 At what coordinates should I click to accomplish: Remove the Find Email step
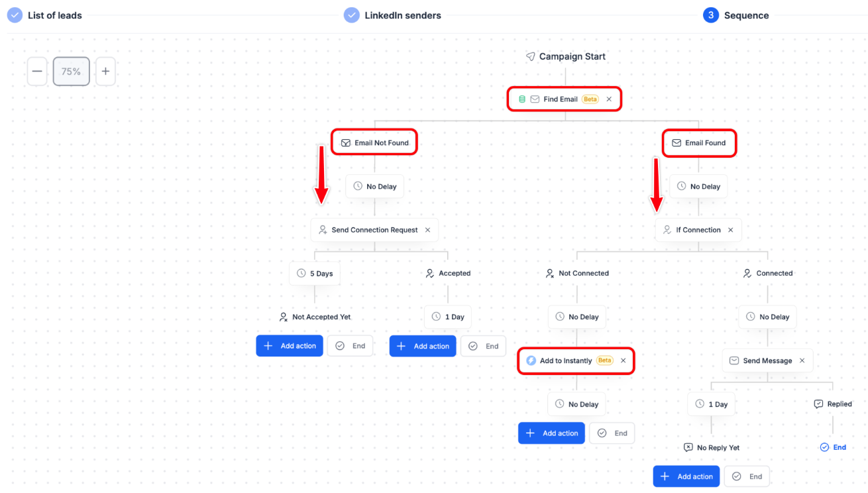(x=609, y=99)
